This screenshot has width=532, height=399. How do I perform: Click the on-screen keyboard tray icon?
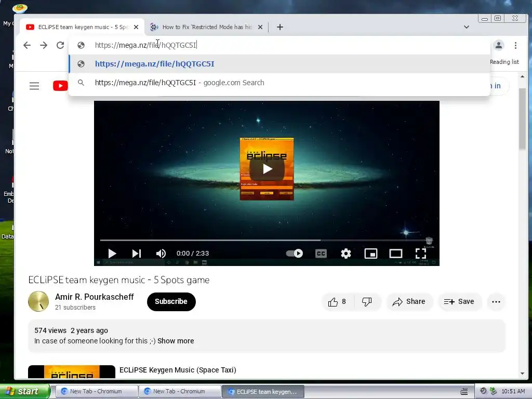(464, 392)
